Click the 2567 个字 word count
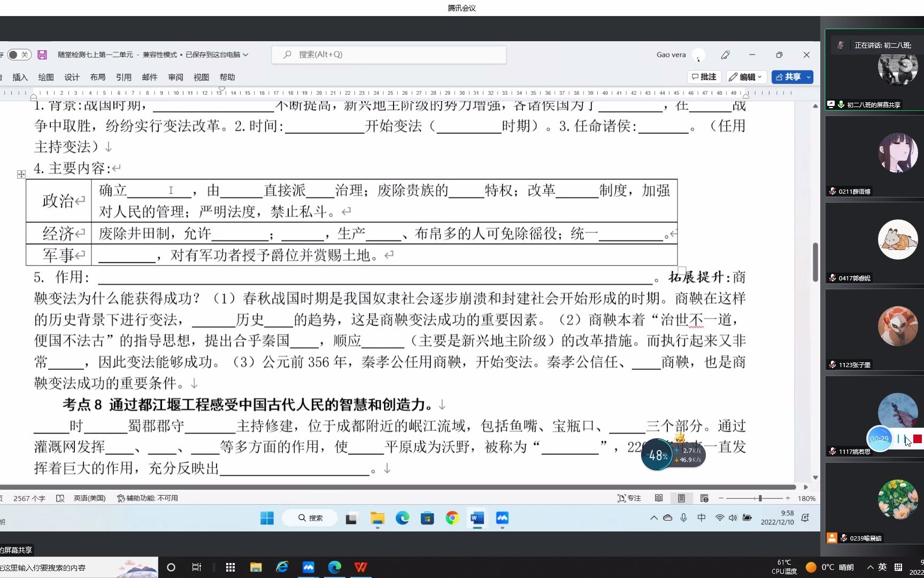Image resolution: width=924 pixels, height=578 pixels. [29, 498]
